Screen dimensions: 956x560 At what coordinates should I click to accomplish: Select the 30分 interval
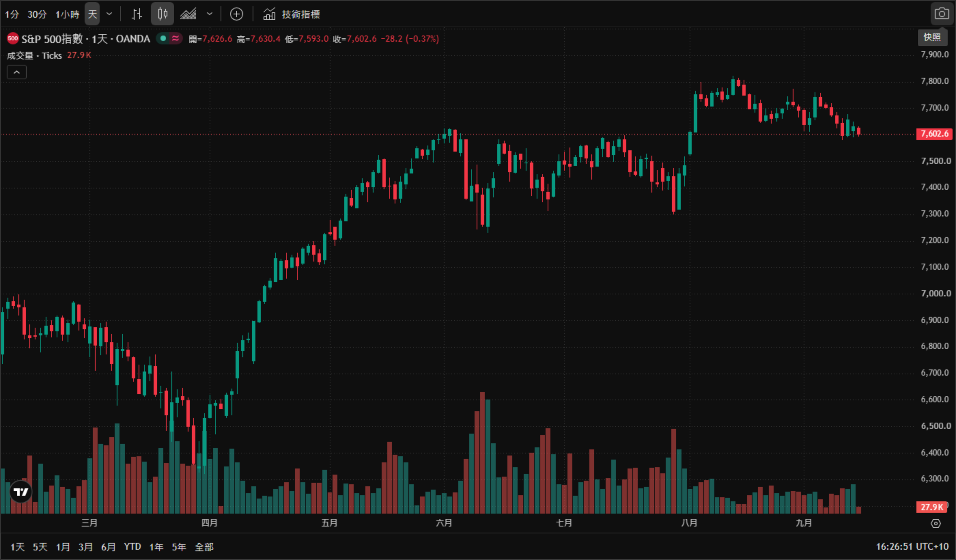point(37,14)
